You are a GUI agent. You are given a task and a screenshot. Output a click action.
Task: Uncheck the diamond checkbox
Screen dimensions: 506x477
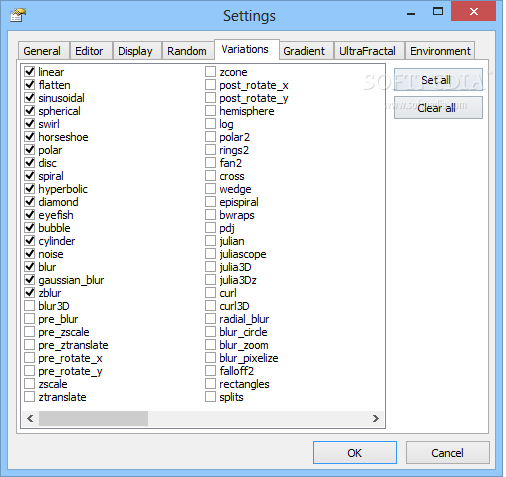[x=30, y=201]
